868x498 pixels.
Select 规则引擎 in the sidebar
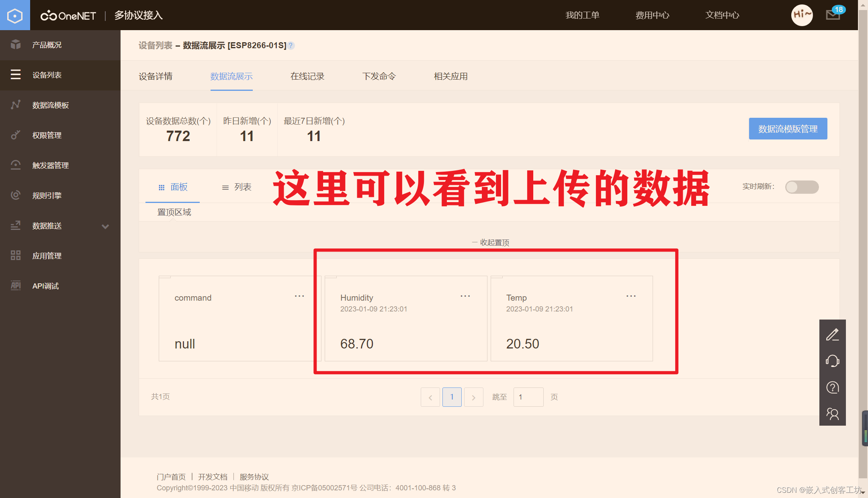point(47,195)
